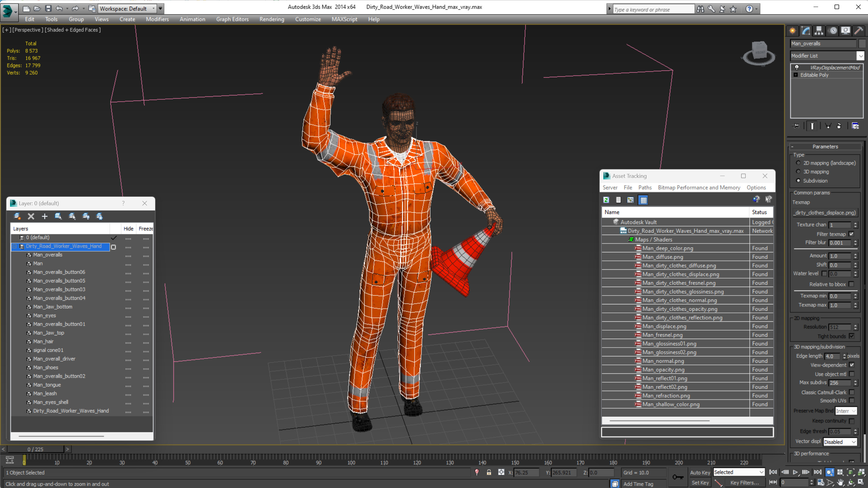868x488 pixels.
Task: Enable the Relative to bbox checkbox
Action: (x=852, y=284)
